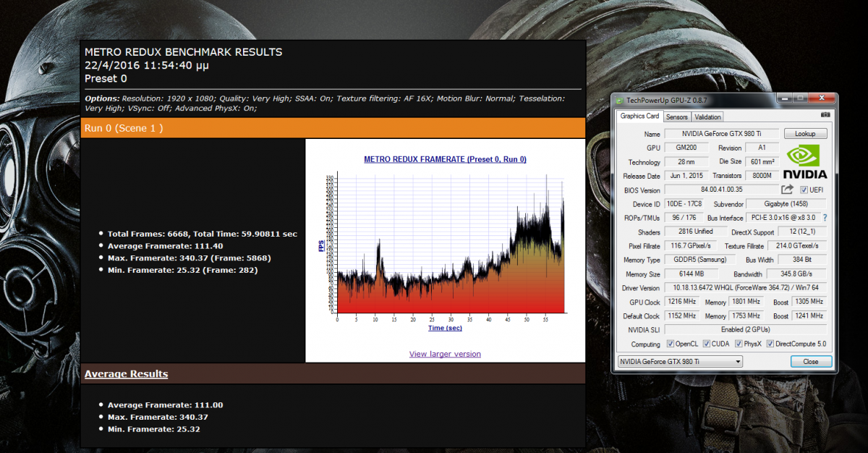Switch to the Graphics Card tab
Screen dimensions: 868x453
pyautogui.click(x=639, y=117)
